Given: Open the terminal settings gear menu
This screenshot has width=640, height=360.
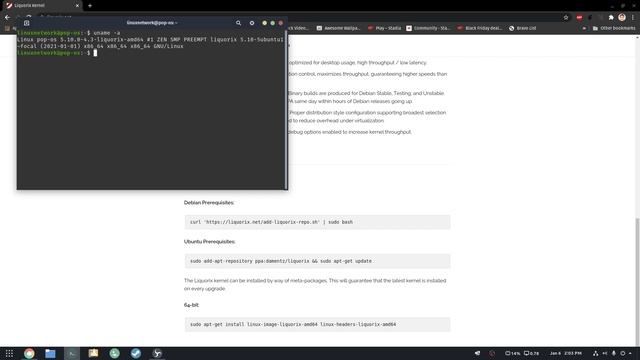Looking at the screenshot, I should (x=252, y=23).
